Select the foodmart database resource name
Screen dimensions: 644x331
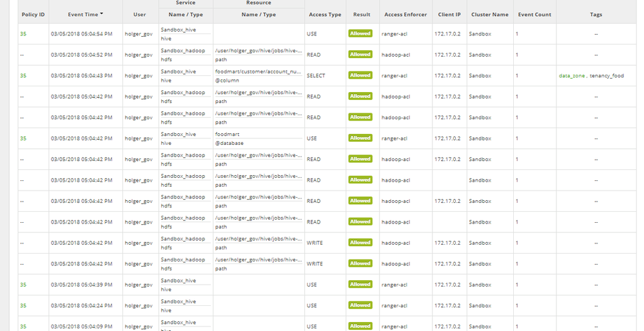click(x=227, y=134)
